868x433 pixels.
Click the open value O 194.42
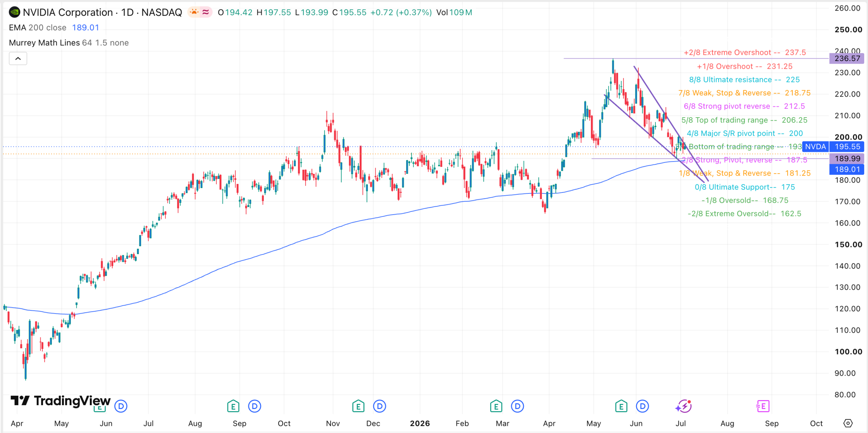[x=235, y=13]
